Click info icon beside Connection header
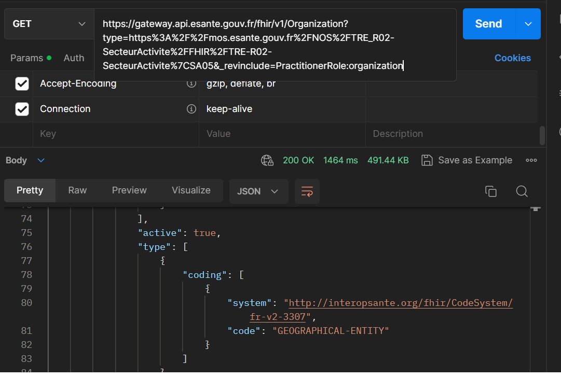 tap(191, 109)
